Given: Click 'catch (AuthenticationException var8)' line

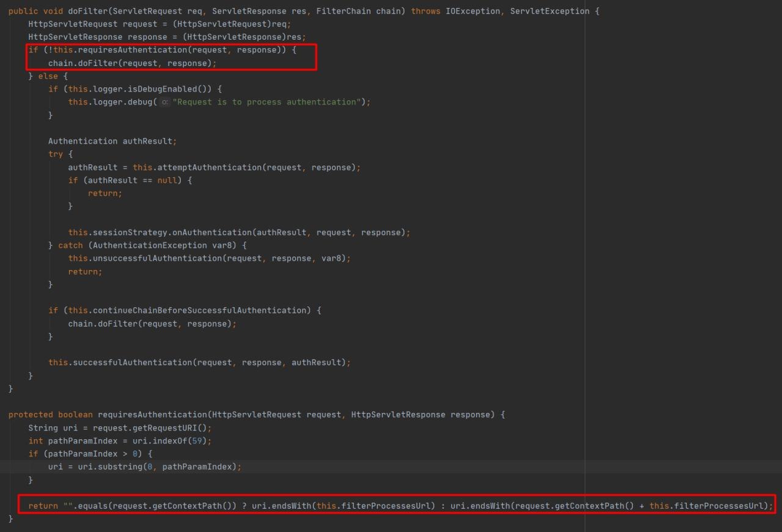Looking at the screenshot, I should tap(147, 246).
